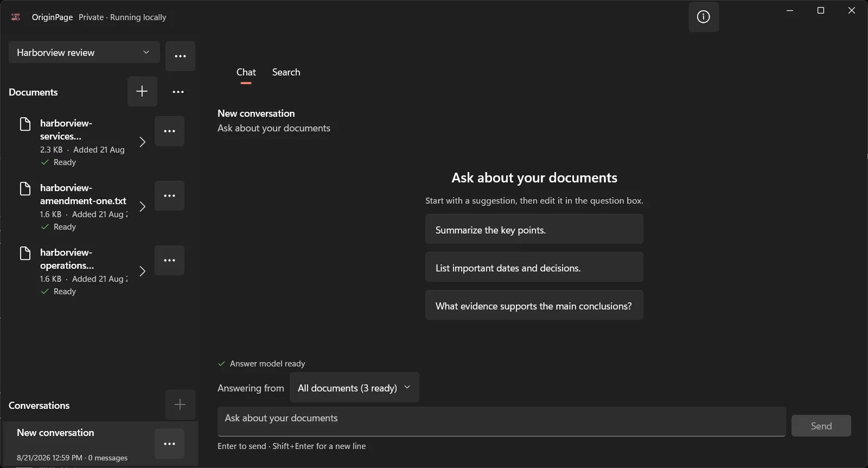The height and width of the screenshot is (468, 868).
Task: Open the app info button
Action: [x=704, y=17]
